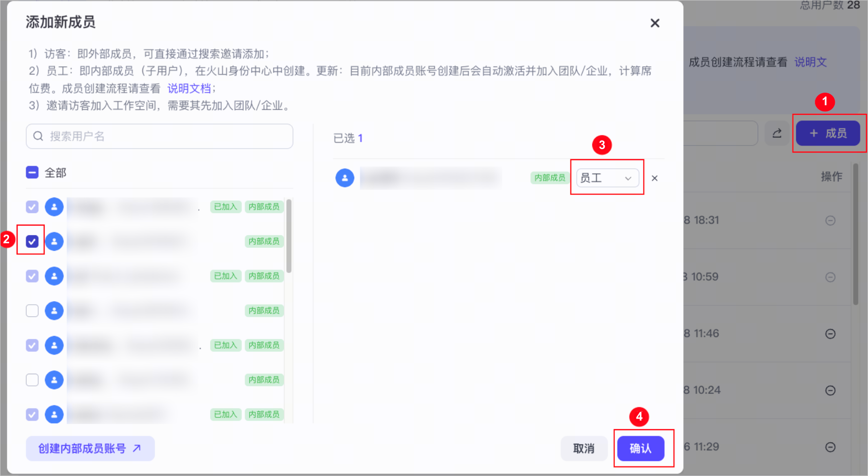This screenshot has width=868, height=476.
Task: Open the 员工 role dropdown
Action: (x=607, y=178)
